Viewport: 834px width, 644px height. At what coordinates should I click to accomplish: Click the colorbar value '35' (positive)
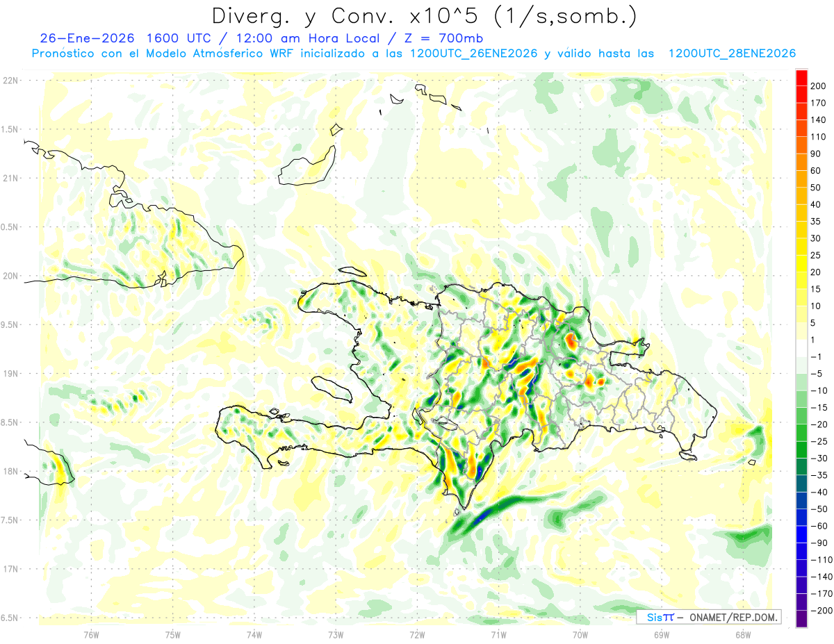click(815, 222)
